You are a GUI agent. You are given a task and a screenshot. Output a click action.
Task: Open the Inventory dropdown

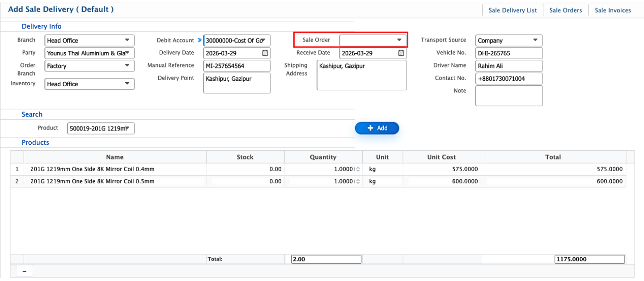click(127, 84)
